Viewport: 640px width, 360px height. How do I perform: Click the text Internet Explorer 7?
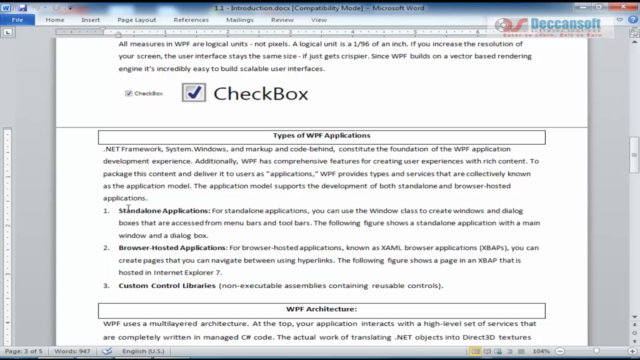[187, 273]
